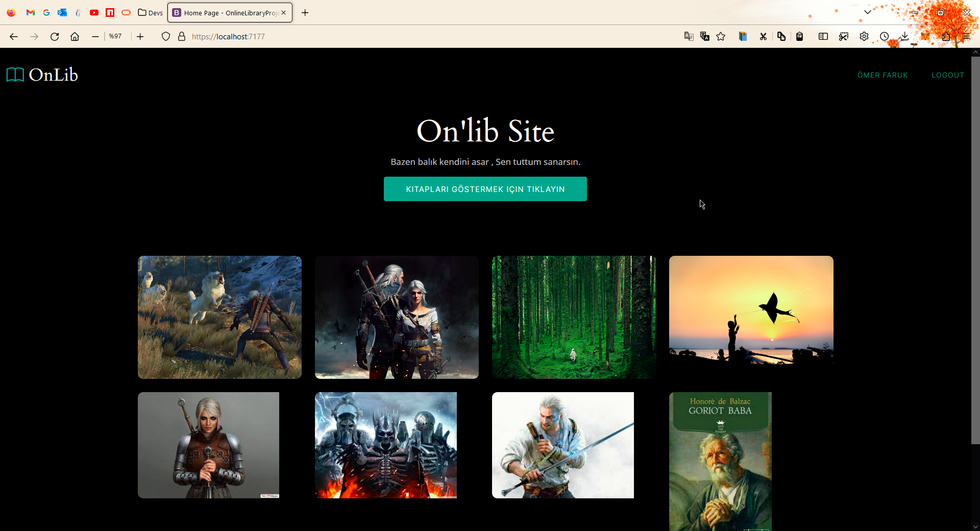Bookmark this page with the star

pyautogui.click(x=721, y=36)
